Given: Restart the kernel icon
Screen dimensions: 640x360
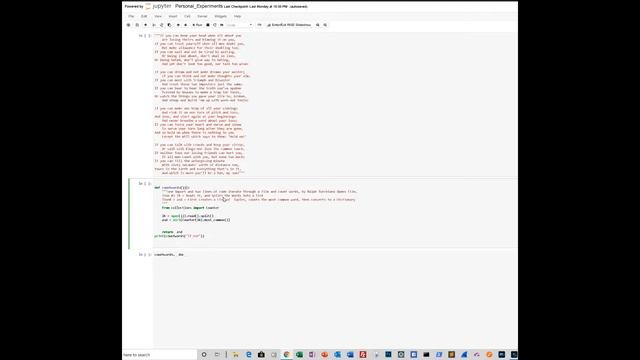Looking at the screenshot, I should (x=215, y=25).
